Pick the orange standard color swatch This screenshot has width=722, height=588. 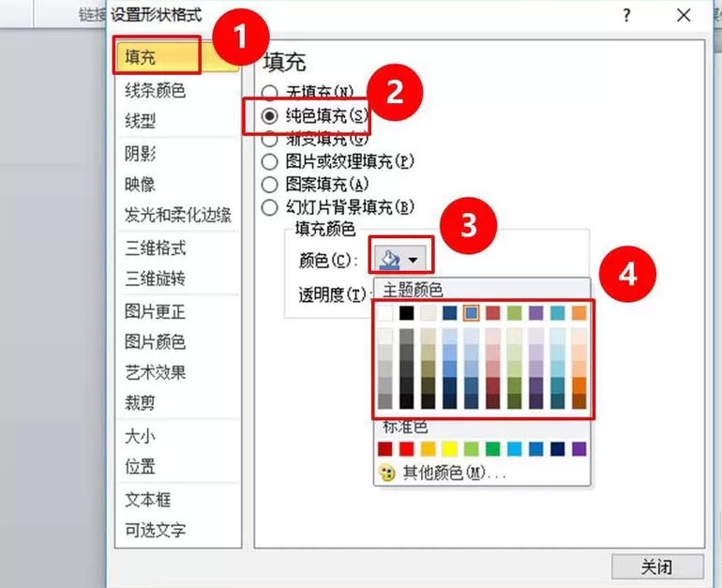click(x=429, y=448)
